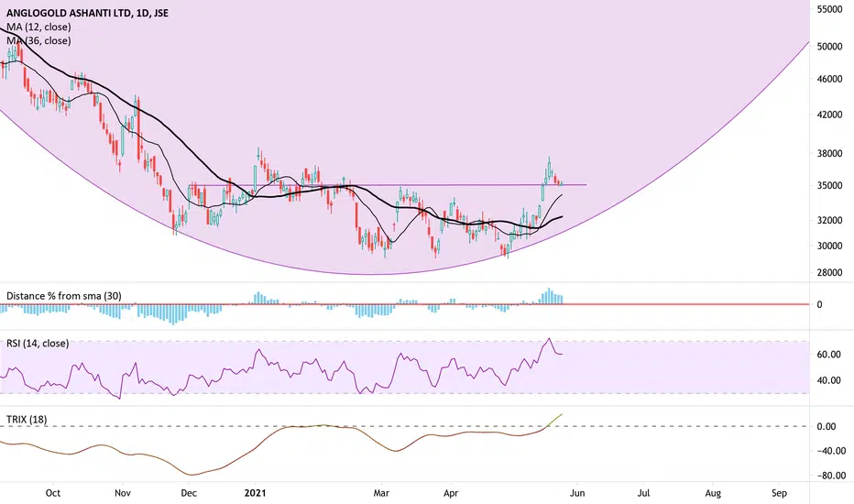Click the TRIX (18) indicator label
The height and width of the screenshot is (504, 854).
tap(27, 420)
